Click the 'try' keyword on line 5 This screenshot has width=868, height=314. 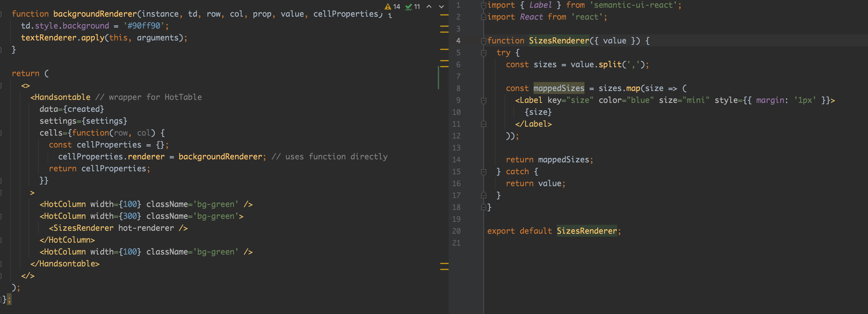tap(503, 53)
